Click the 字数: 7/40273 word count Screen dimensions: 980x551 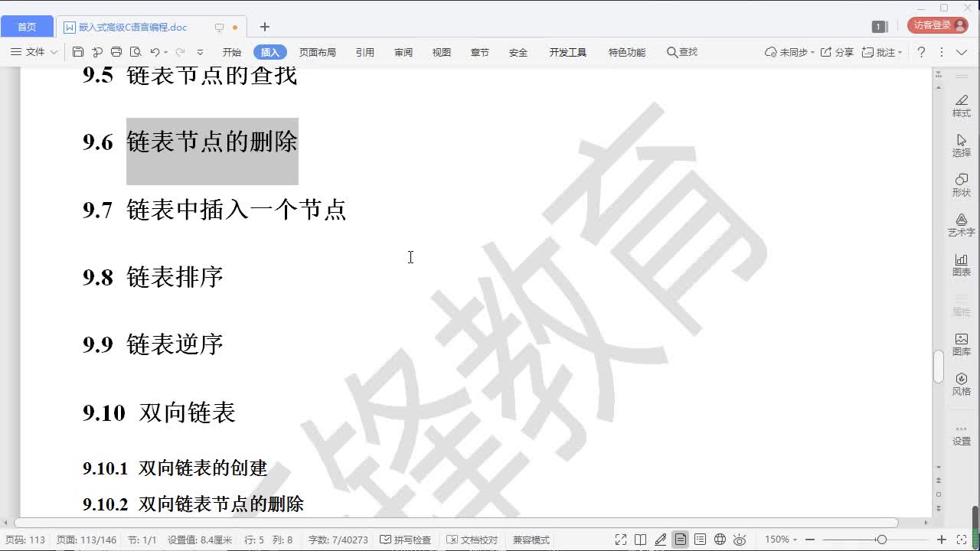[x=338, y=540]
